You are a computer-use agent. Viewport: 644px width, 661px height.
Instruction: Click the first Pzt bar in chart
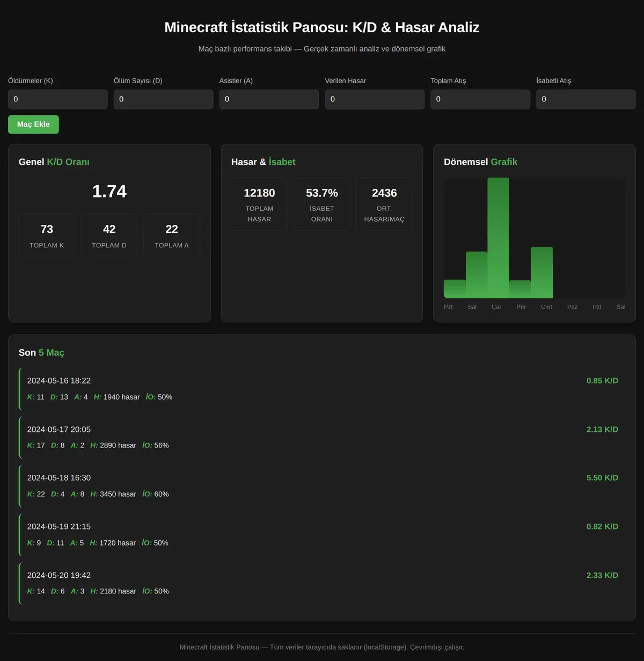click(455, 289)
